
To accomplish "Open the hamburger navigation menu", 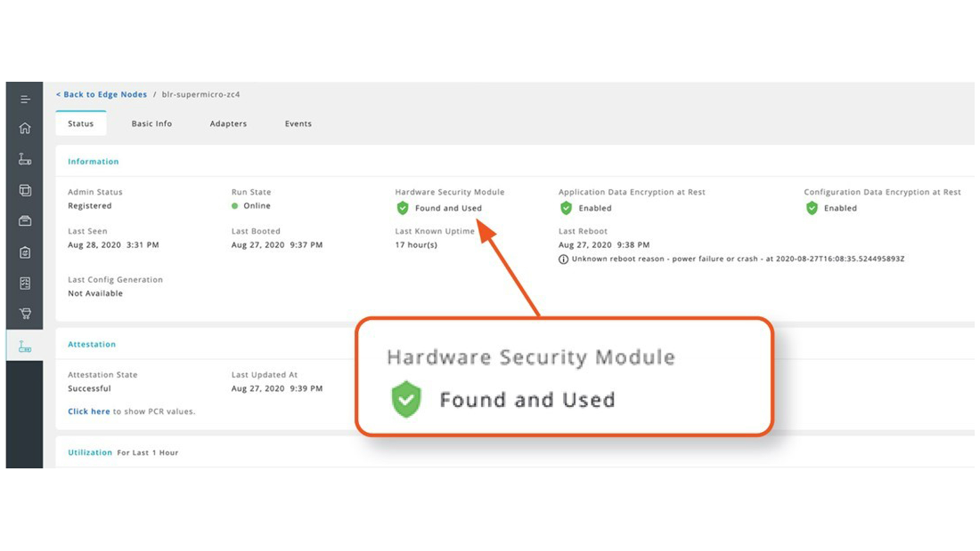I will click(x=25, y=99).
